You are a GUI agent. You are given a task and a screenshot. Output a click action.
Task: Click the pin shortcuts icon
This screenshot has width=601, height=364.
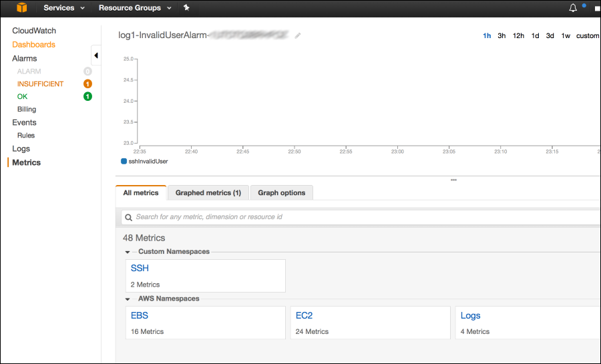[x=186, y=7]
